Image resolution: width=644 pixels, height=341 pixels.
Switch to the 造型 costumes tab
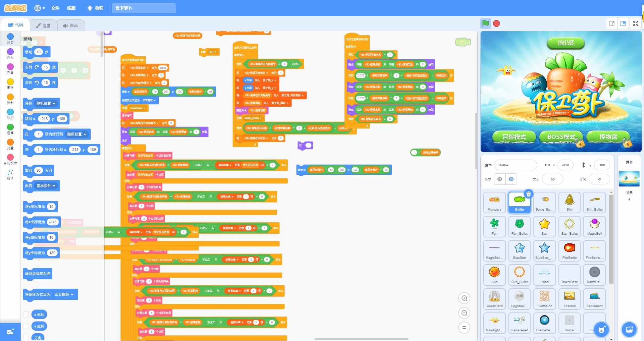[43, 25]
